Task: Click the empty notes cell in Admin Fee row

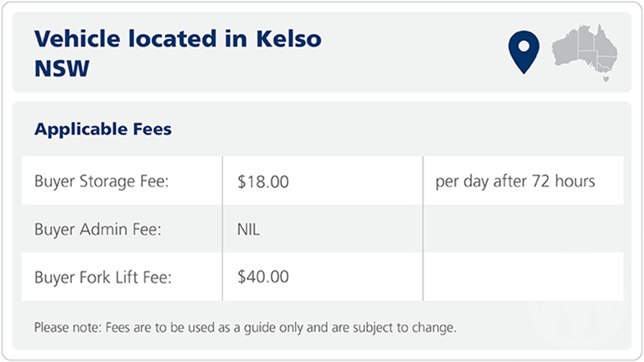Action: pyautogui.click(x=523, y=229)
